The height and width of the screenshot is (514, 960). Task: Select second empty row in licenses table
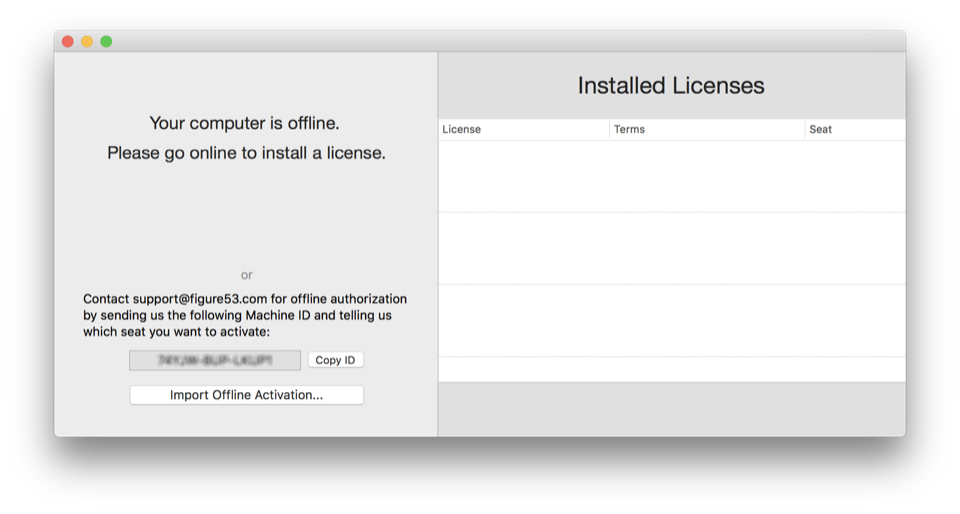coord(671,248)
